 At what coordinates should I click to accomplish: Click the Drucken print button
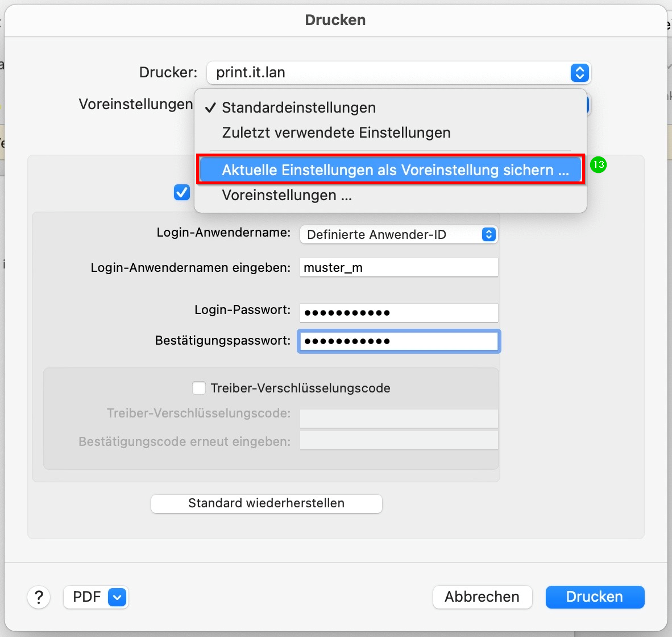pos(595,597)
